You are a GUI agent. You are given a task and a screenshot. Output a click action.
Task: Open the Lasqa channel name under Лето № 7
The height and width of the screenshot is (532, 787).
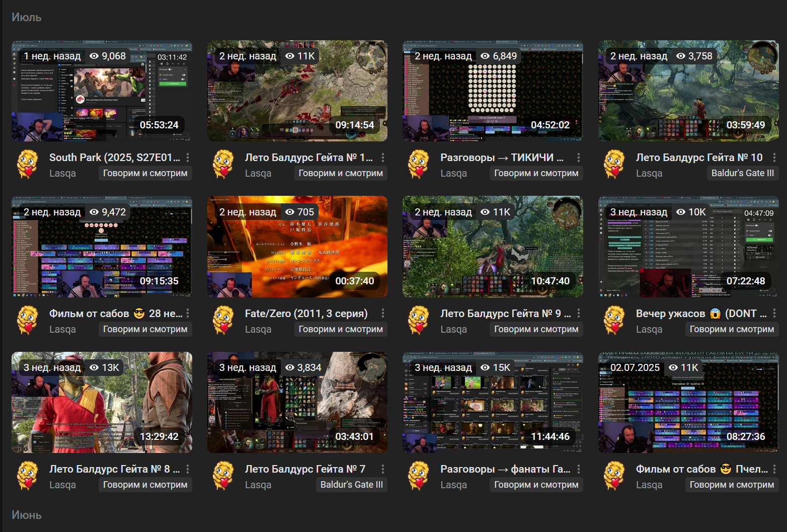coord(258,485)
